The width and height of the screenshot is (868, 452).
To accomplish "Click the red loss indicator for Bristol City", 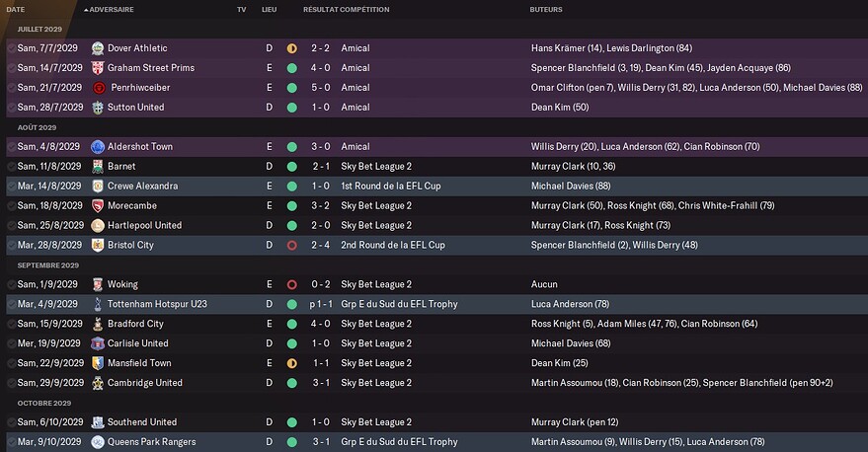I will pyautogui.click(x=291, y=245).
